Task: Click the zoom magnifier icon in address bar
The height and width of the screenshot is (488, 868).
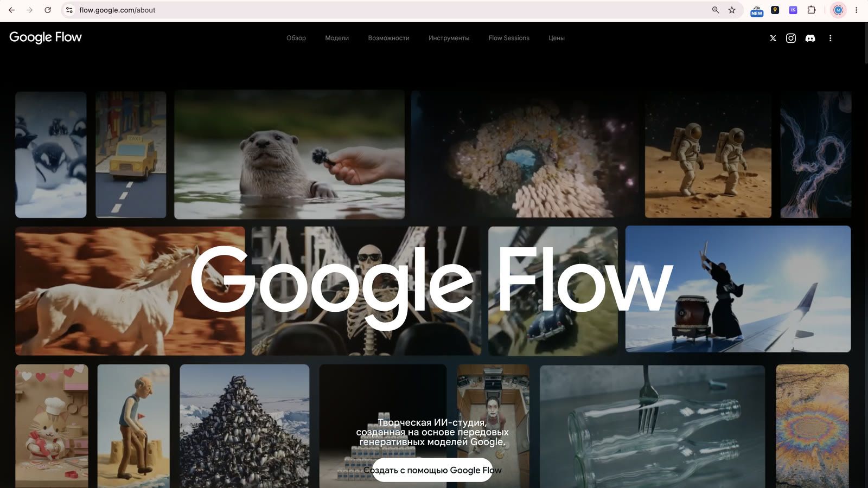Action: (x=716, y=10)
